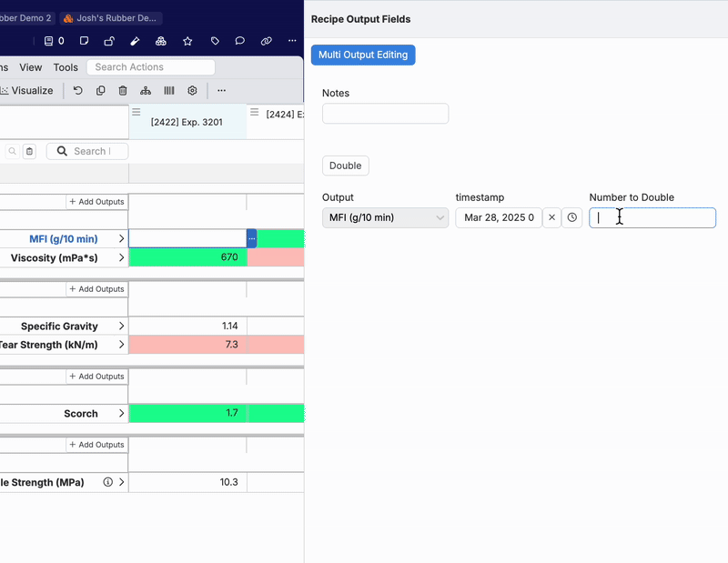
Task: Click the undo arrow icon
Action: (x=78, y=91)
